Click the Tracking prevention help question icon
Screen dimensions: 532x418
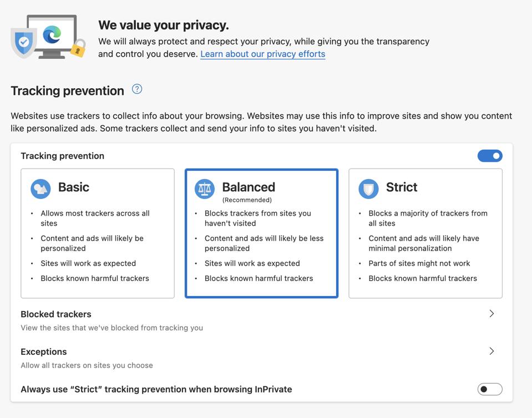pos(137,89)
